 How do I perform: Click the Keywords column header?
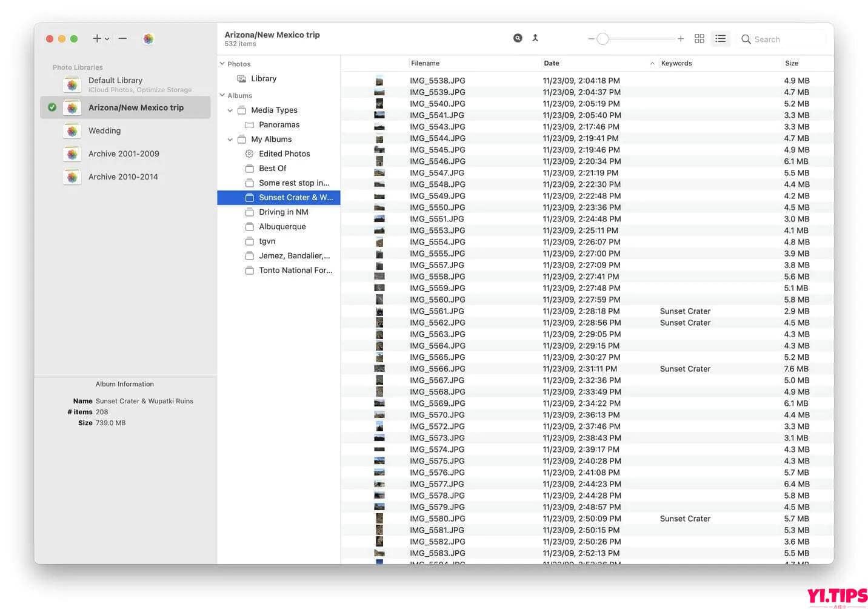(676, 62)
